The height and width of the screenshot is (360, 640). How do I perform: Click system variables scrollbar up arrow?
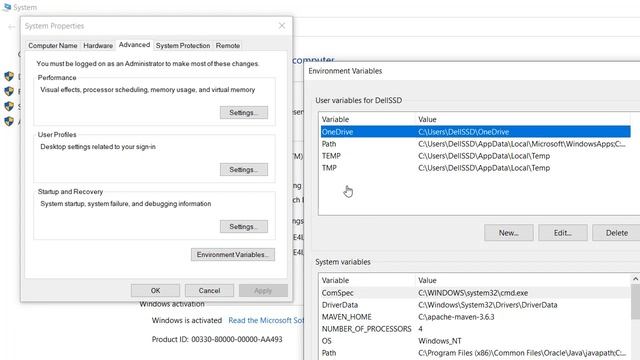coord(636,279)
